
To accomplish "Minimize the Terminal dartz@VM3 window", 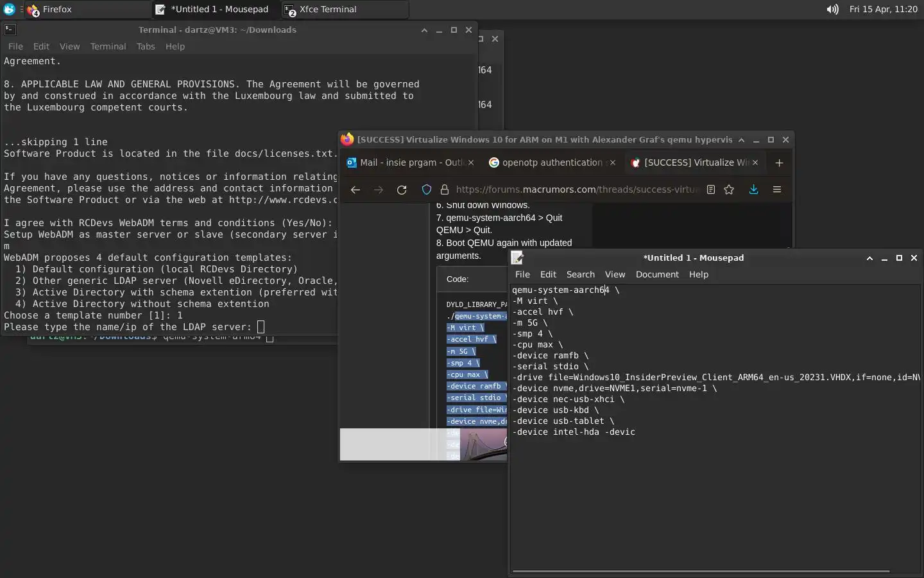I will tap(439, 30).
